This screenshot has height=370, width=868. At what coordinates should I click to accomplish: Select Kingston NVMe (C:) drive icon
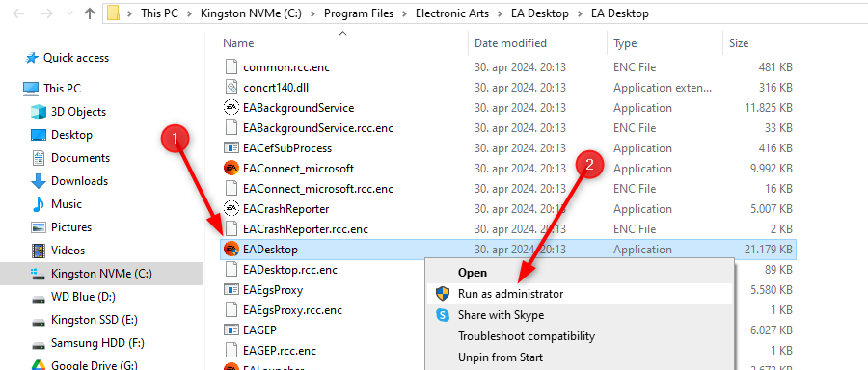(x=39, y=274)
